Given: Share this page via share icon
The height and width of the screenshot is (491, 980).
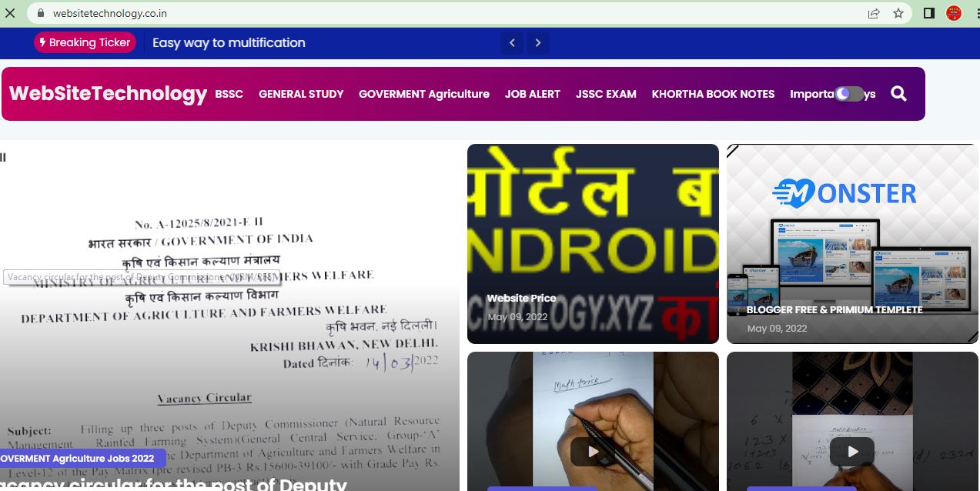Looking at the screenshot, I should click(x=874, y=13).
